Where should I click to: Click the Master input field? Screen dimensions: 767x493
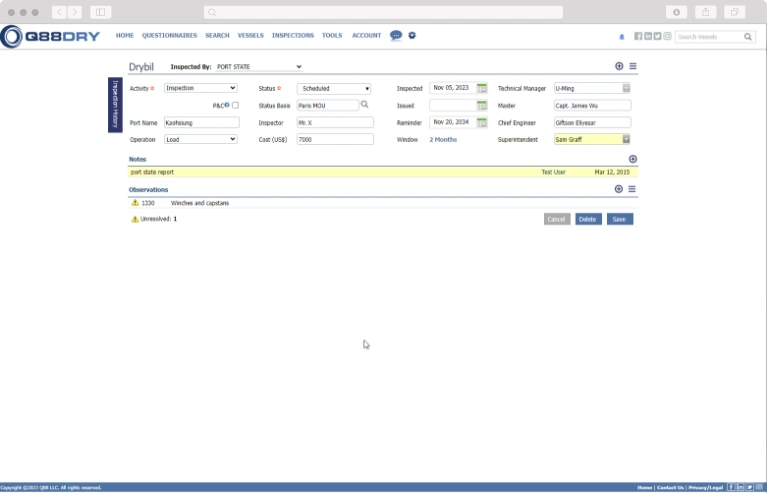click(x=592, y=105)
